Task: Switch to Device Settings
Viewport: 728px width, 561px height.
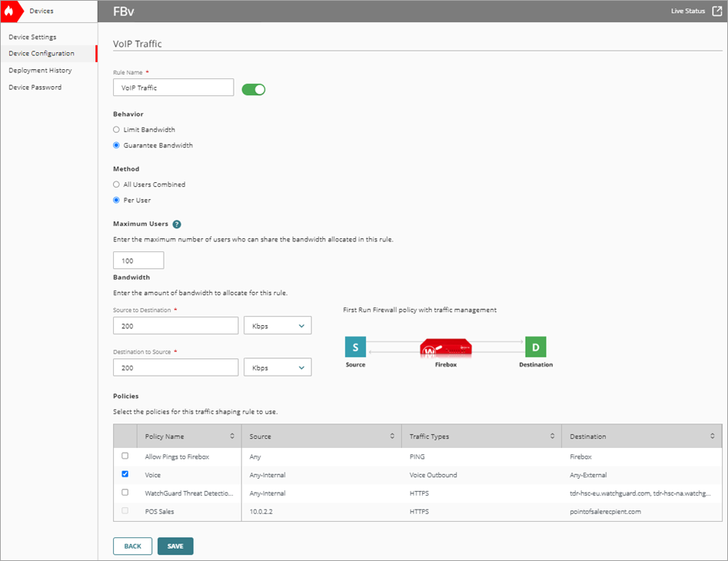Action: click(x=32, y=36)
